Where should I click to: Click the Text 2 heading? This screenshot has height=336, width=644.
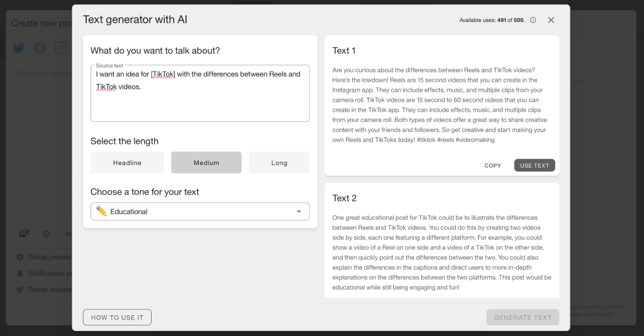(x=344, y=198)
